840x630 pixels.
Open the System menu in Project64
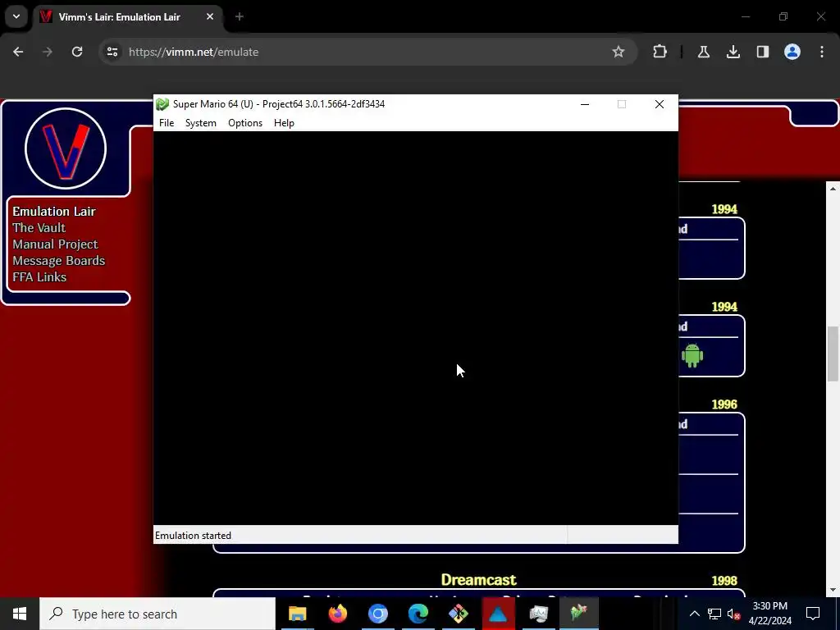[x=201, y=123]
